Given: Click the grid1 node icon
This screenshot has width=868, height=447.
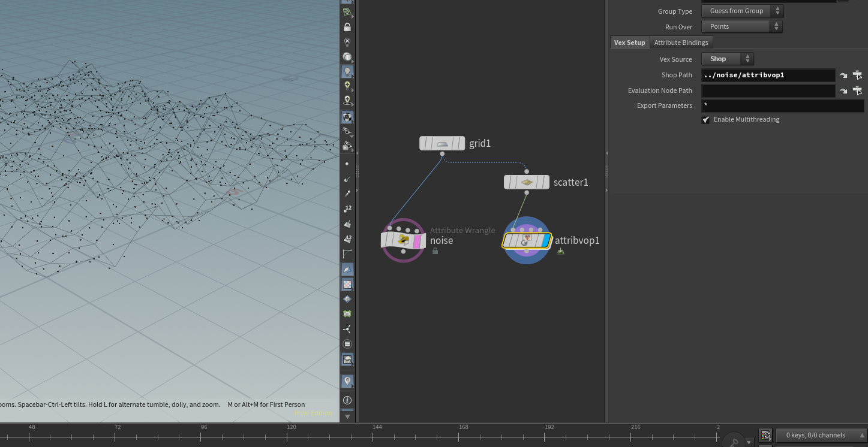Looking at the screenshot, I should pos(442,144).
